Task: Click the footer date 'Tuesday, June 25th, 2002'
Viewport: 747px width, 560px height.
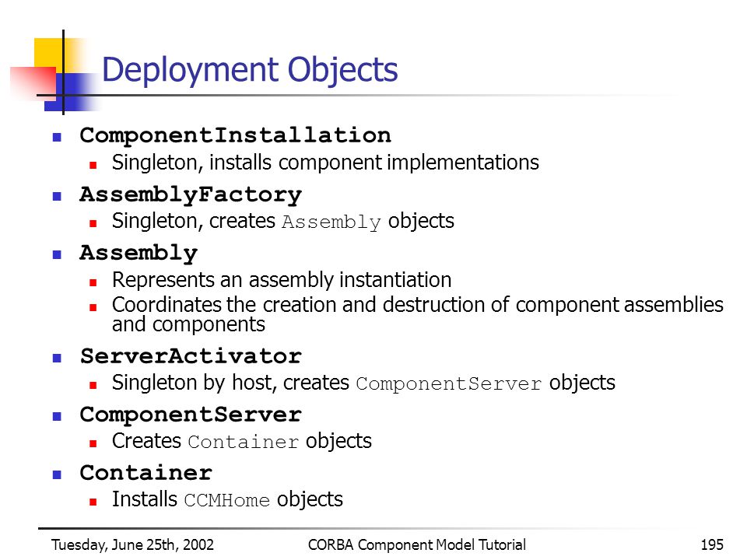Action: tap(132, 544)
